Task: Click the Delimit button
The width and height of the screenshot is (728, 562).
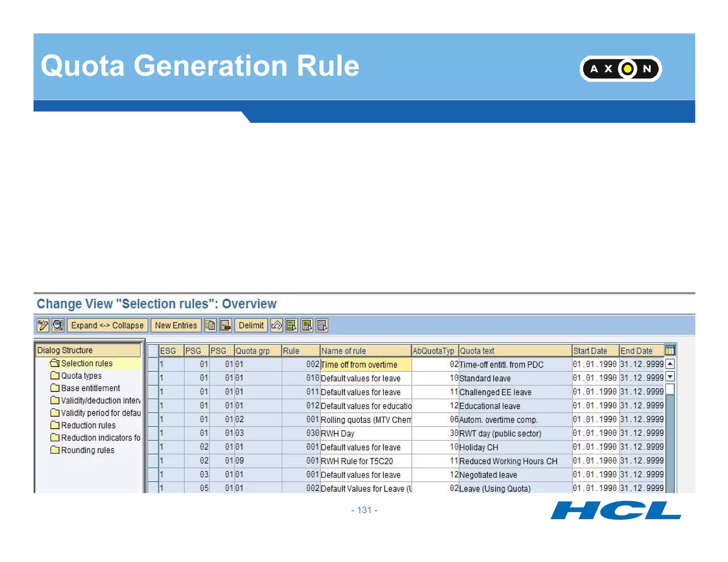Action: coord(251,325)
